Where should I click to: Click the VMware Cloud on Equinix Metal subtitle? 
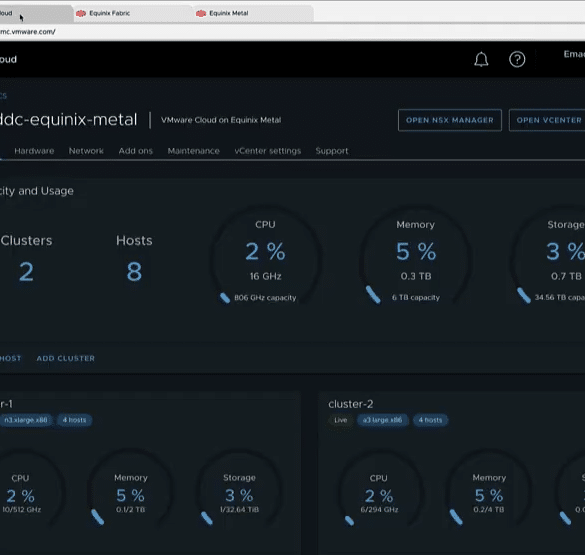pyautogui.click(x=221, y=120)
